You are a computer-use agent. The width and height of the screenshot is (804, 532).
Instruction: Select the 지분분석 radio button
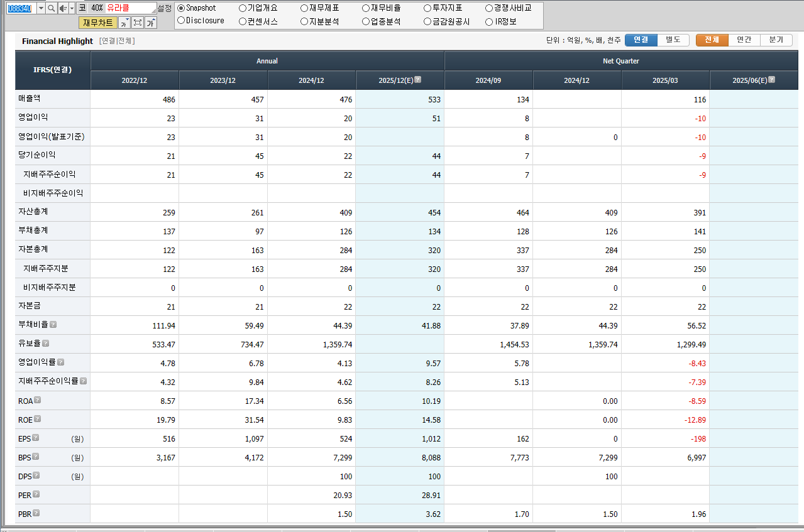click(304, 21)
